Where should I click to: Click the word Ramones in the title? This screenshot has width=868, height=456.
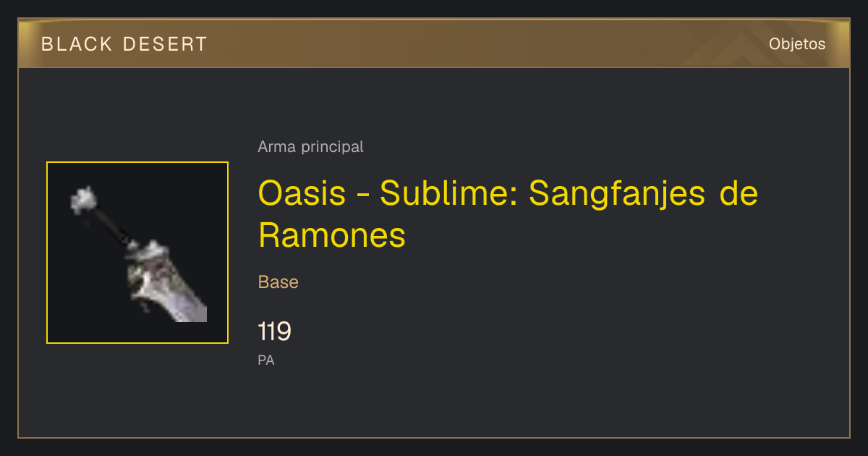(332, 235)
